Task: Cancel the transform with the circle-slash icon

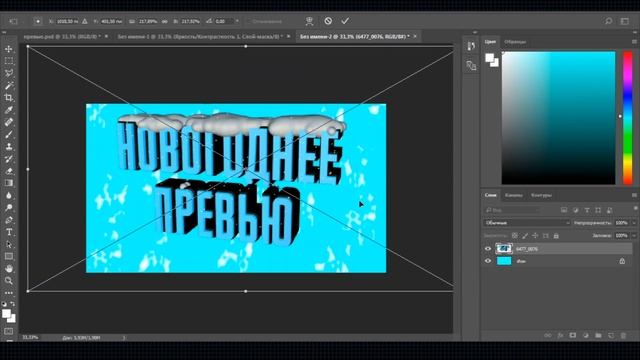Action: click(x=328, y=21)
